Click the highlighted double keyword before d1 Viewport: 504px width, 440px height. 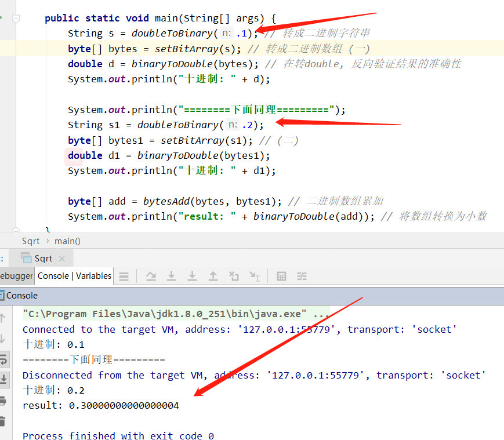click(x=85, y=155)
